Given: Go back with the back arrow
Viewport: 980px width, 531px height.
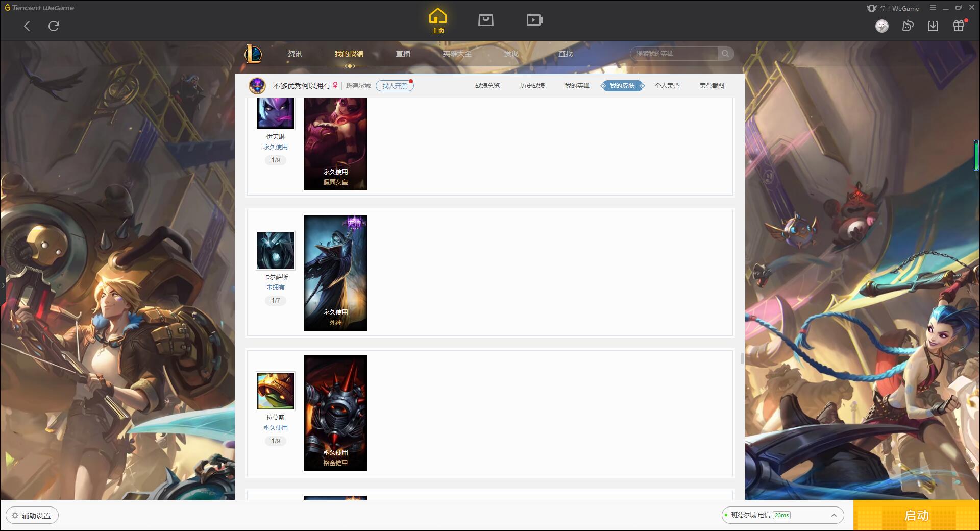Looking at the screenshot, I should pos(27,26).
